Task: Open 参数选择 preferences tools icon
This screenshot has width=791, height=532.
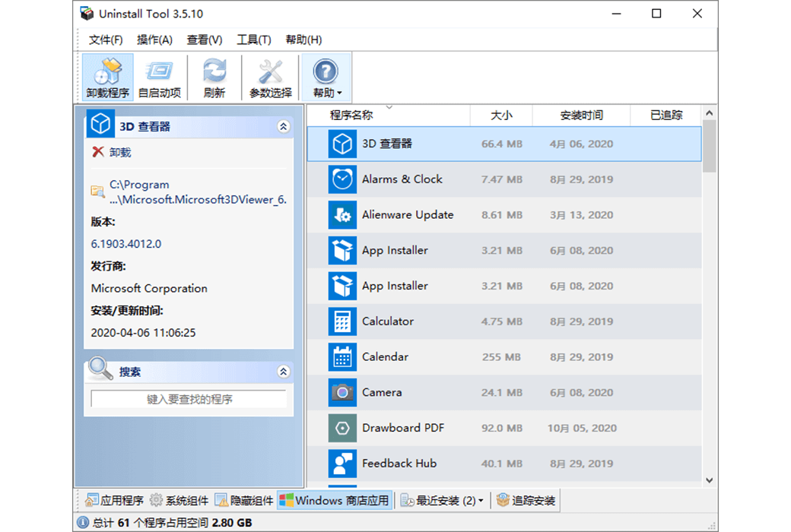Action: [271, 78]
